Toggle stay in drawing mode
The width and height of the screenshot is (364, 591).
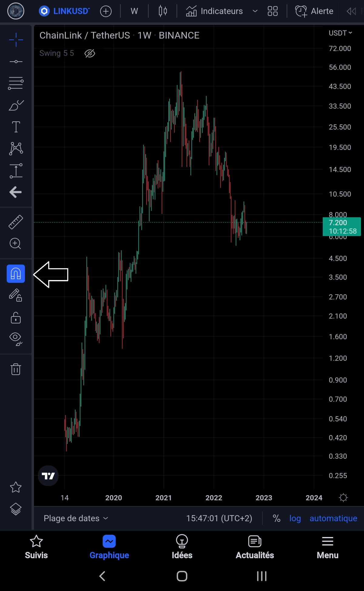click(x=16, y=295)
